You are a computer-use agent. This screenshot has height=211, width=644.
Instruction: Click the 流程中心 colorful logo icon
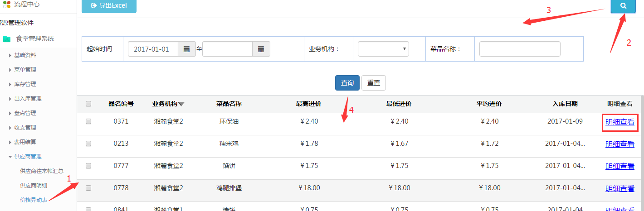pos(7,5)
